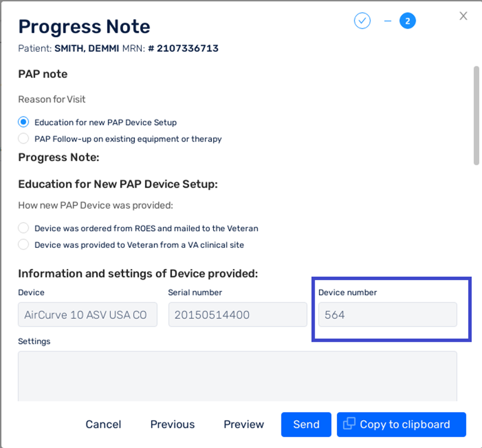Viewport: 482px width, 448px height.
Task: Click the Serial number field
Action: (238, 315)
